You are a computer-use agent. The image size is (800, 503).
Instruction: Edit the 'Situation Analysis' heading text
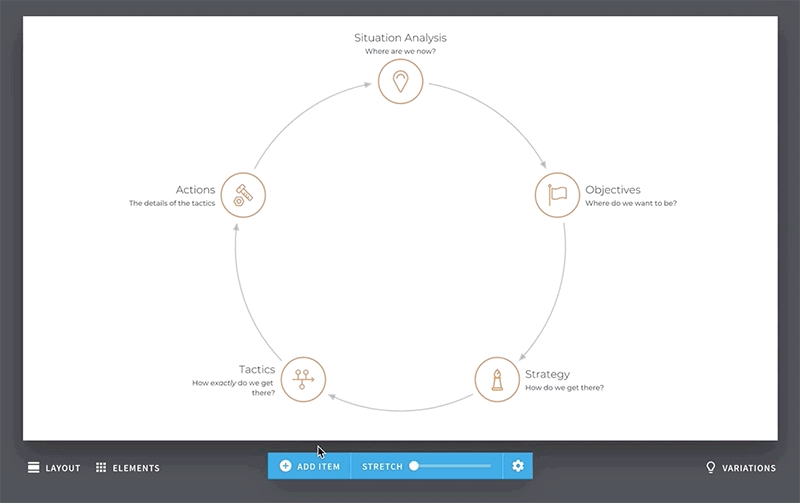click(400, 38)
